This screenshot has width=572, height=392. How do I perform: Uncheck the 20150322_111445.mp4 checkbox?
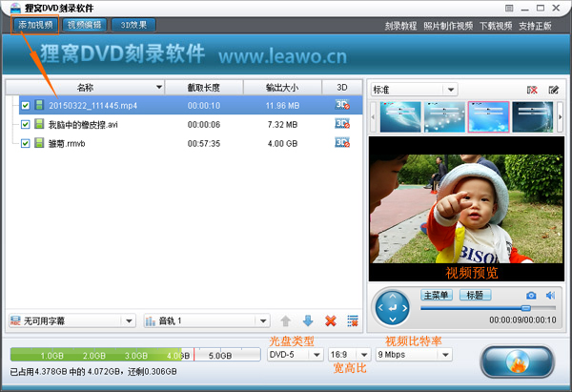pyautogui.click(x=25, y=106)
